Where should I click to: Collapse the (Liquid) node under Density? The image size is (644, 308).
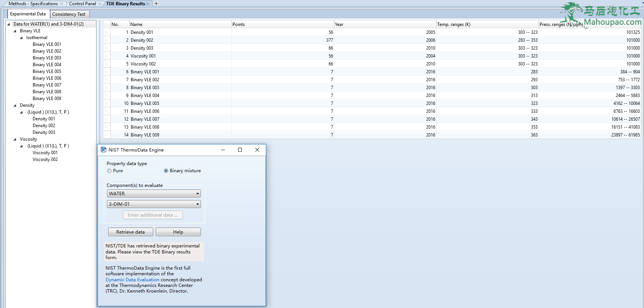coord(21,112)
